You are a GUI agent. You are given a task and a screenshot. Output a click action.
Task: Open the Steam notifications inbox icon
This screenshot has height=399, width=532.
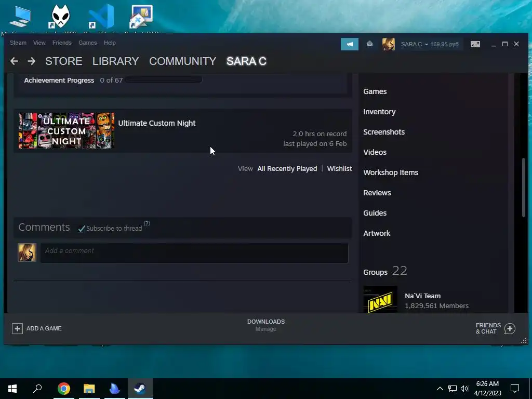(369, 44)
